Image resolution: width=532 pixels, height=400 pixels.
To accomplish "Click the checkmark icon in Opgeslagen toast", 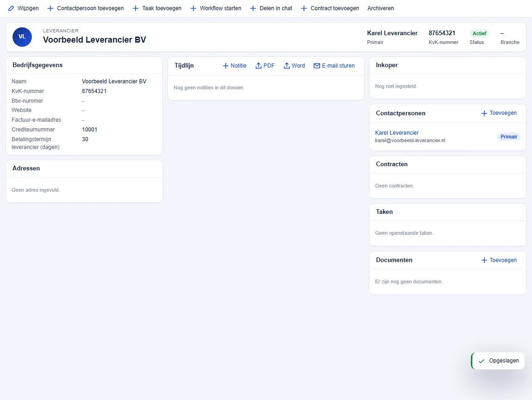I will [482, 361].
